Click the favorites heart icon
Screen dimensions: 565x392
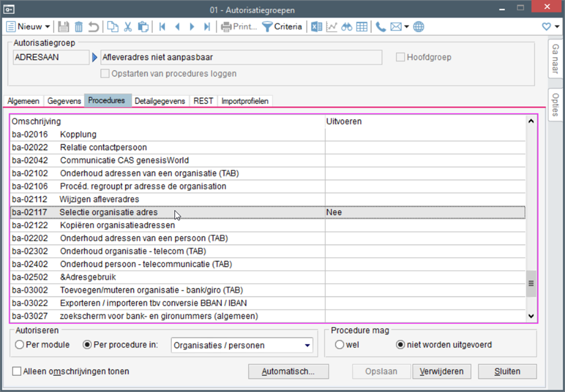[x=546, y=26]
